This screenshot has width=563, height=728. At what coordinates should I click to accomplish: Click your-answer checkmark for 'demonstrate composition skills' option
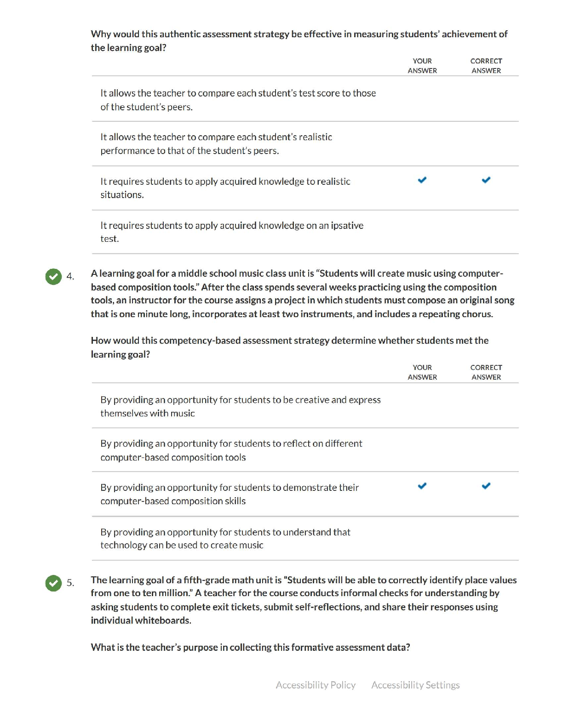(x=422, y=486)
